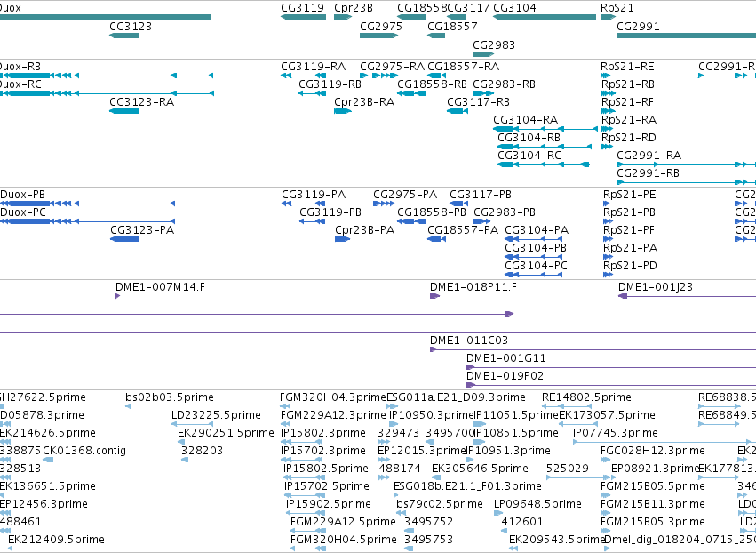
Task: Select EST IP07745.3prime
Action: click(x=616, y=433)
